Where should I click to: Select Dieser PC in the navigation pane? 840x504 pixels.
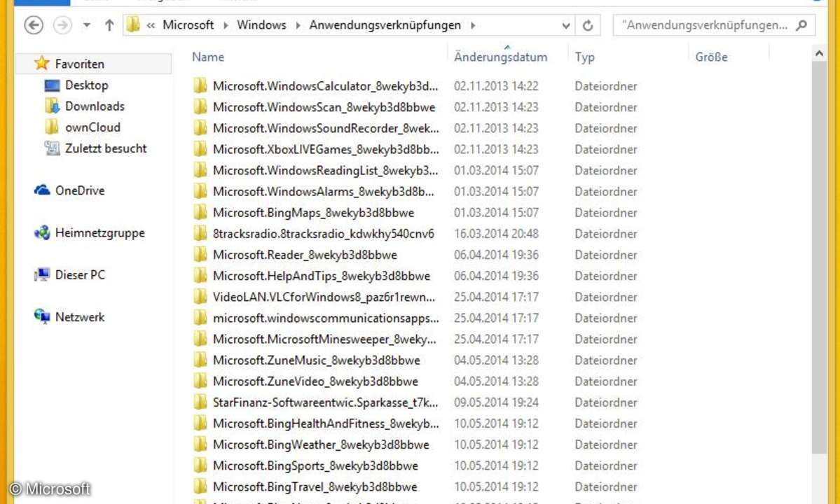80,275
